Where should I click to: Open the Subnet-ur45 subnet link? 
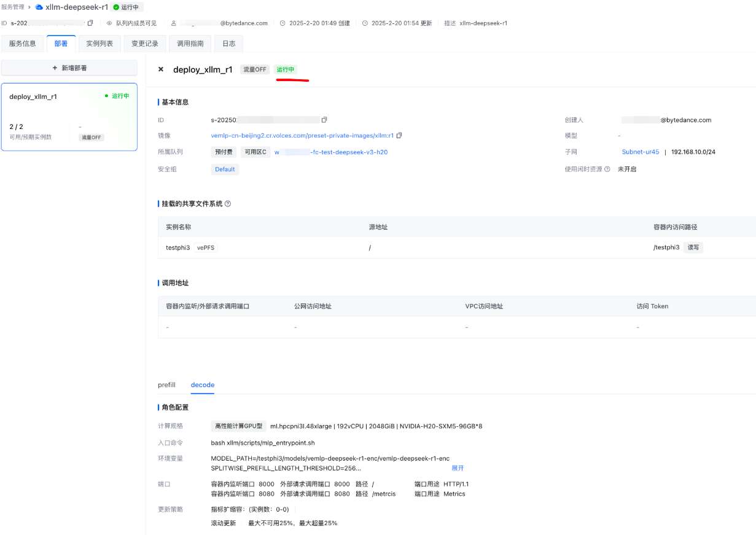tap(641, 152)
